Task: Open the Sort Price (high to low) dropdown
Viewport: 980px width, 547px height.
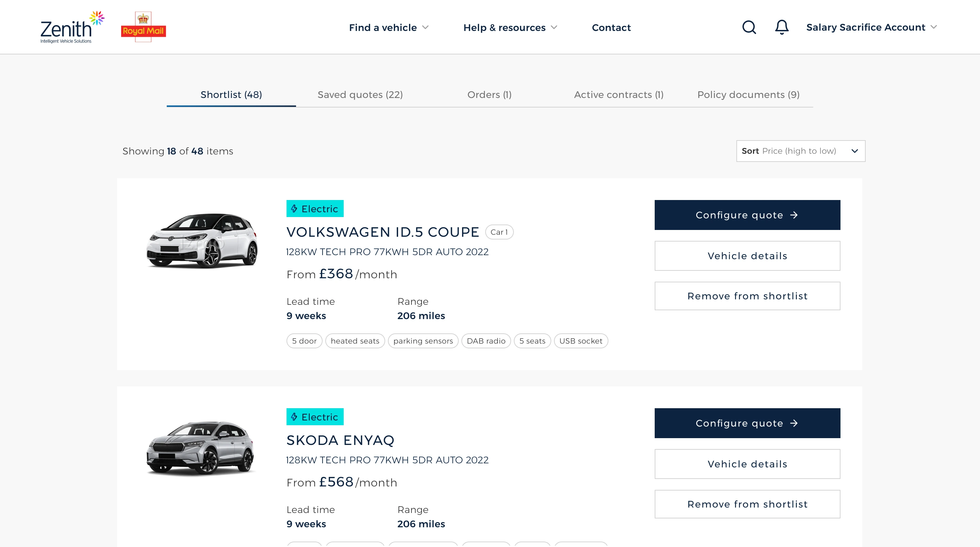Action: tap(801, 151)
